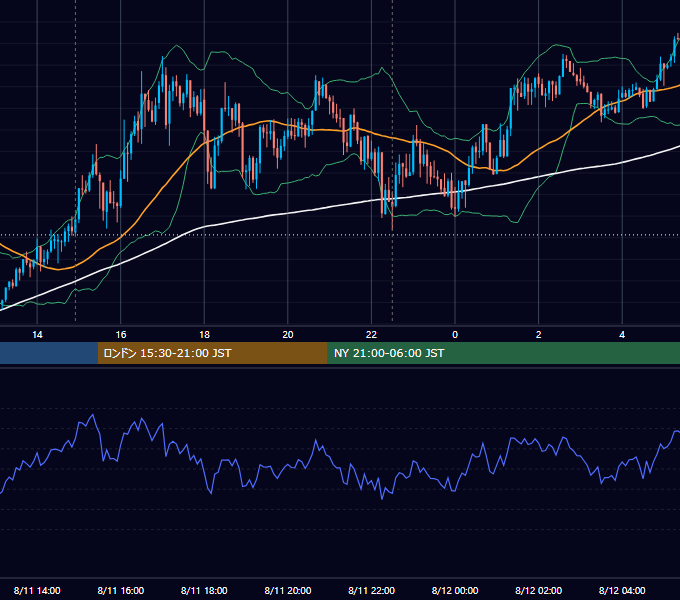Click the "22" hour label on chart axis
680x600 pixels.
pyautogui.click(x=371, y=335)
